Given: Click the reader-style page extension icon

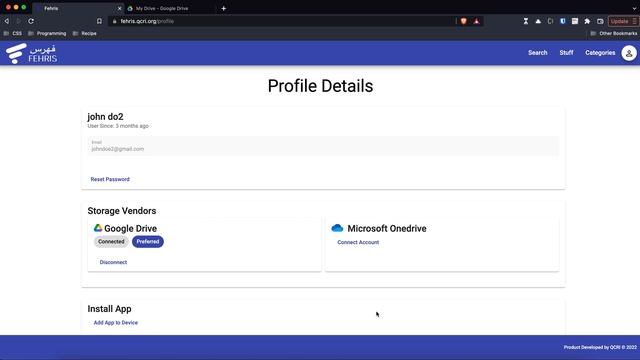Looking at the screenshot, I should click(x=575, y=21).
